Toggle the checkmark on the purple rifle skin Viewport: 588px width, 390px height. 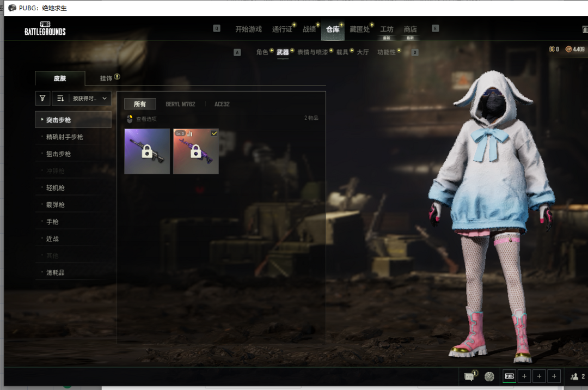click(x=214, y=133)
